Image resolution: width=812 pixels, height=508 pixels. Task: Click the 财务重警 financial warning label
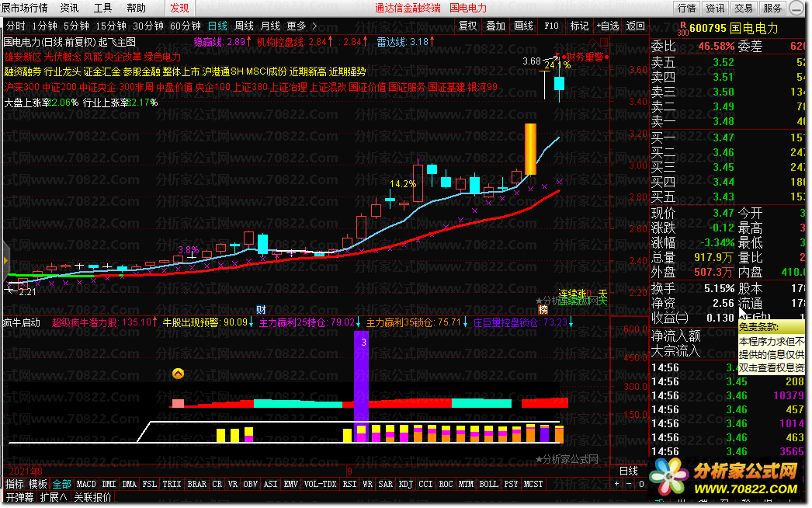tap(585, 57)
